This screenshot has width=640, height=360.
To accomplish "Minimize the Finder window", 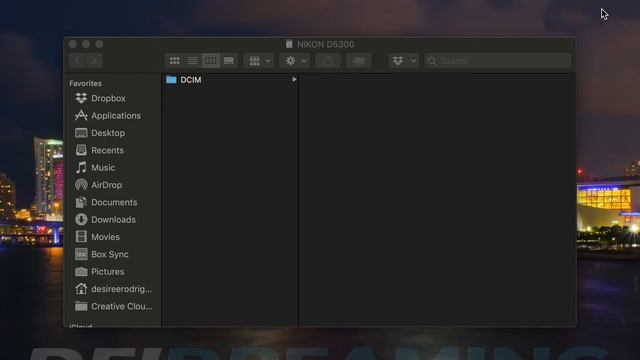I will coord(86,44).
